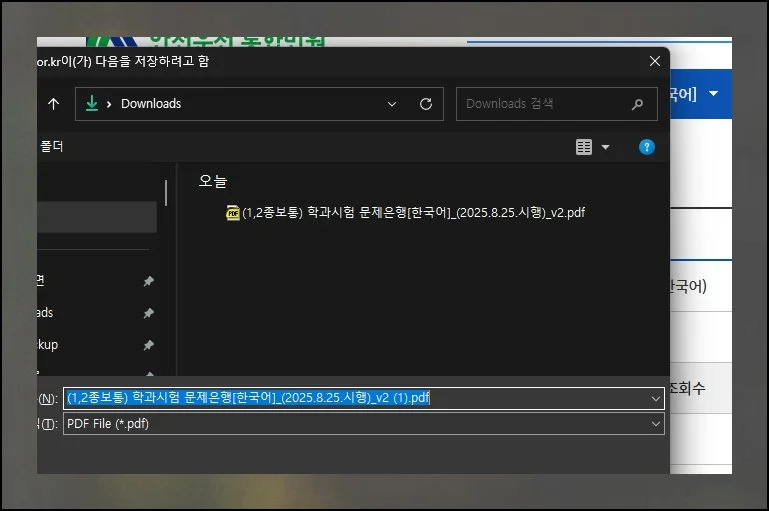Collapse the 오늘 group header

[213, 181]
